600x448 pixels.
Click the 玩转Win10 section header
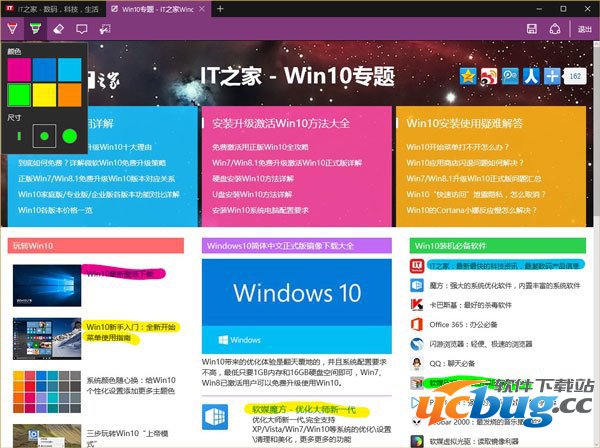pos(96,246)
